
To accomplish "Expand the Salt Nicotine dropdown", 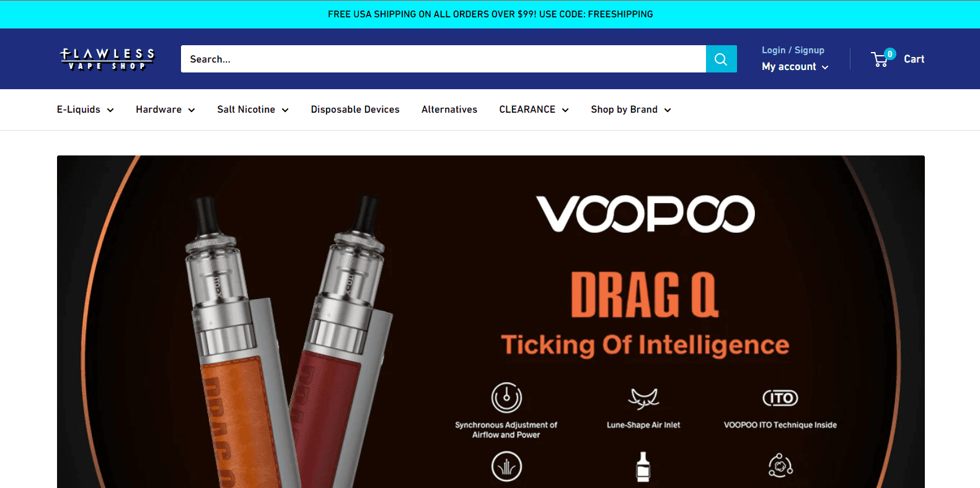I will 253,110.
